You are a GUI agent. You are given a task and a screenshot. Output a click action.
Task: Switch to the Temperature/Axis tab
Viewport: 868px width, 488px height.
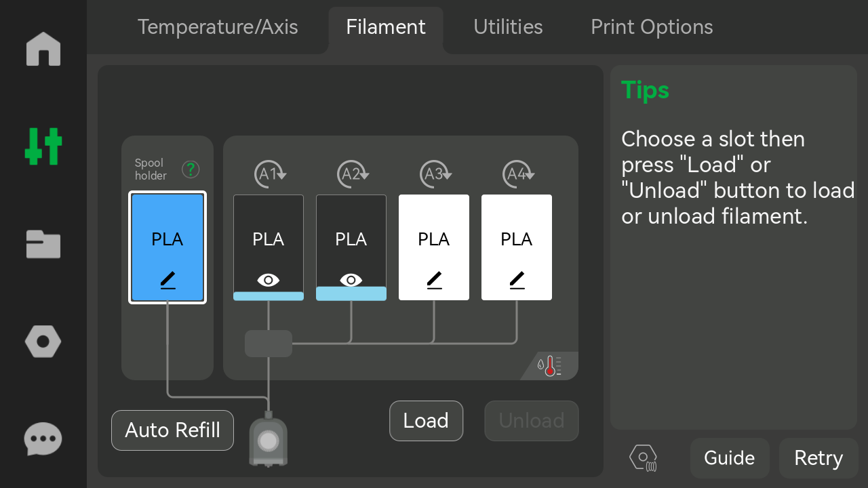(x=218, y=27)
